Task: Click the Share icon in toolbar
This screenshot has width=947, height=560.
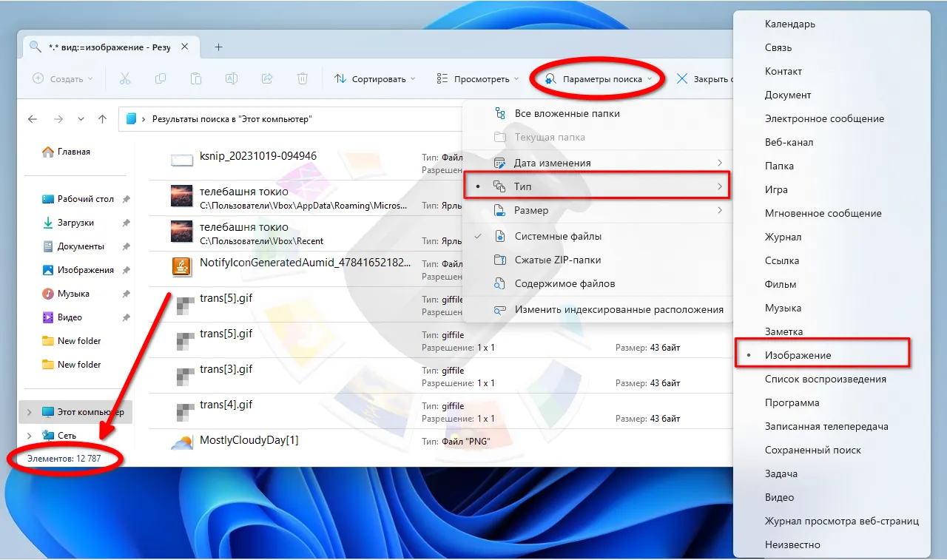Action: (x=267, y=78)
